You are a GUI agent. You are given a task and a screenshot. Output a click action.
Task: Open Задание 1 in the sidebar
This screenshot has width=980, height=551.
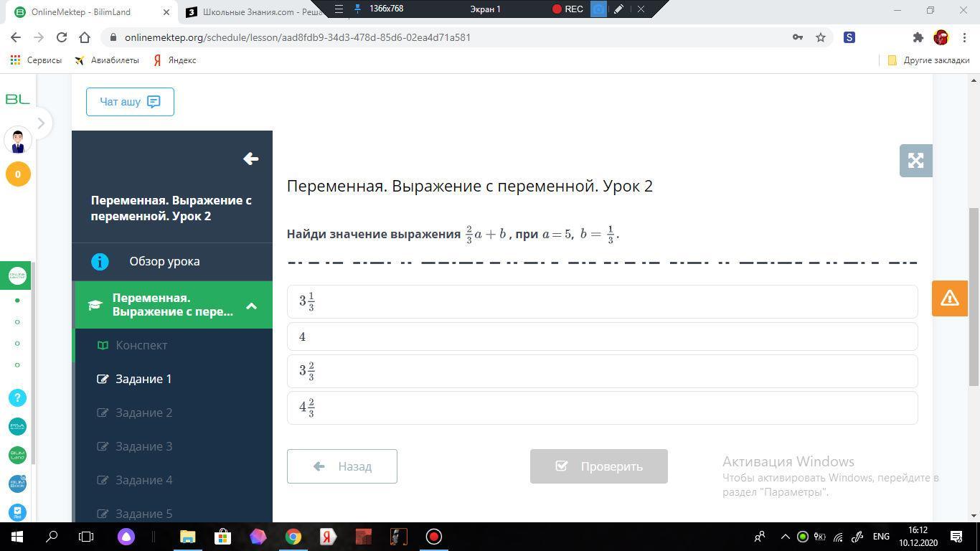click(x=143, y=379)
